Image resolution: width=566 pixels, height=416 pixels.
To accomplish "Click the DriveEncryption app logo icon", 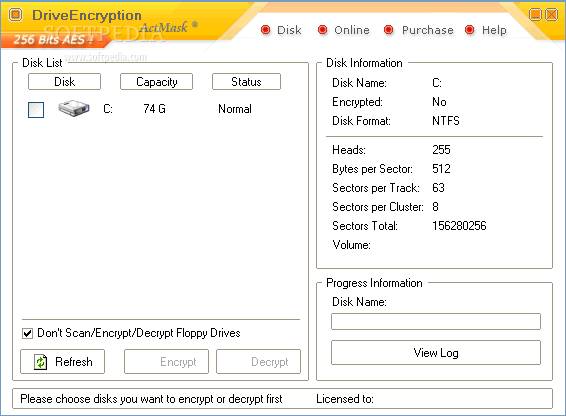I will click(16, 15).
